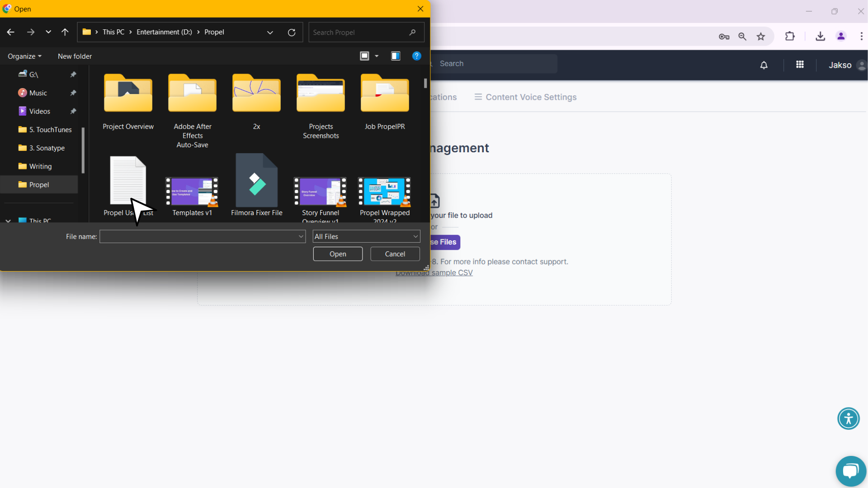
Task: Open the apps grid icon
Action: (x=800, y=65)
